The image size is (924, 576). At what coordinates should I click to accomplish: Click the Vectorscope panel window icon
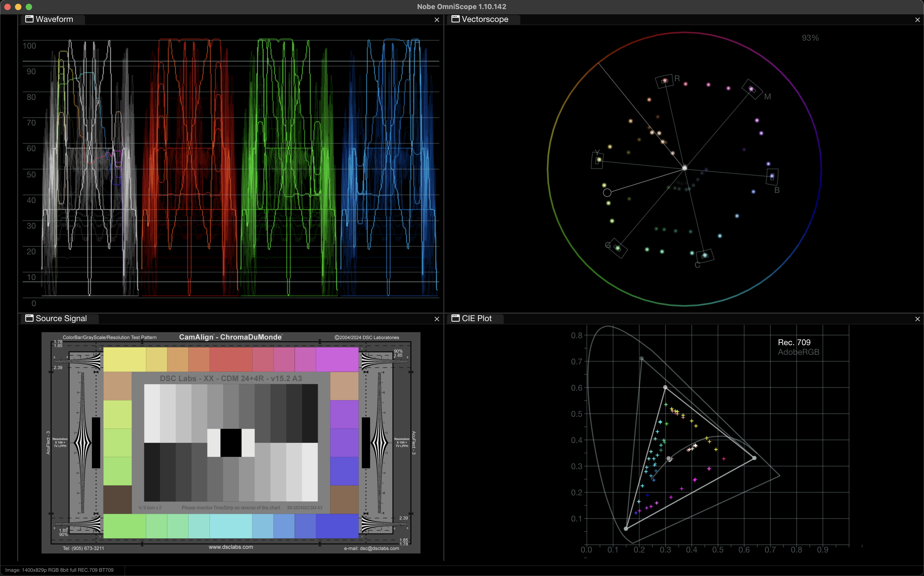click(x=456, y=19)
